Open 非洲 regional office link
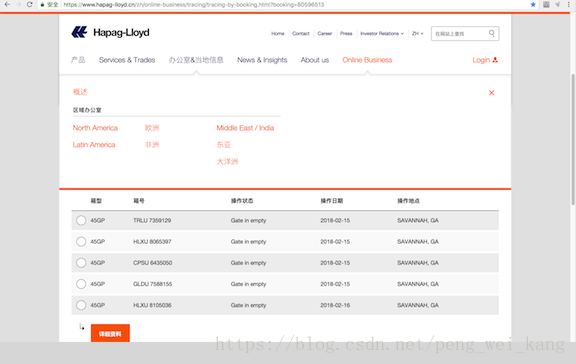The image size is (576, 364). click(152, 145)
